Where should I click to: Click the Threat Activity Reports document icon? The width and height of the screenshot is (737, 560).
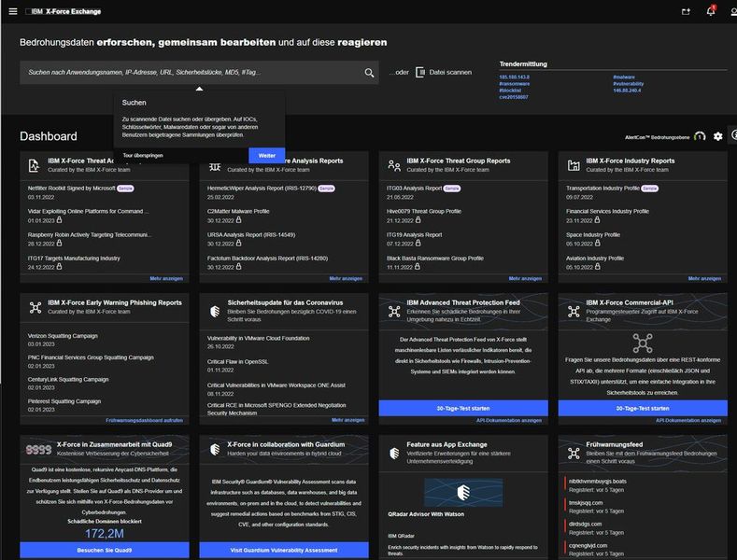click(x=34, y=165)
